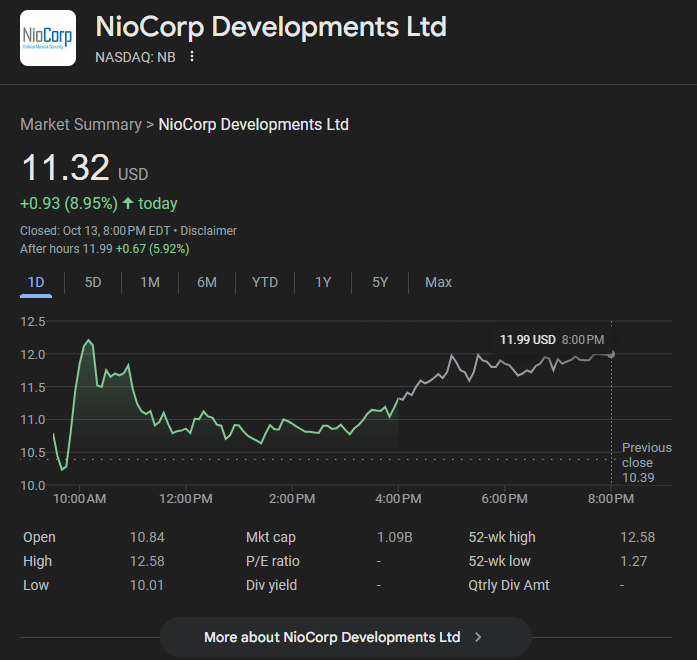The image size is (697, 660).
Task: Click the 4:00 PM axis label
Action: 398,498
